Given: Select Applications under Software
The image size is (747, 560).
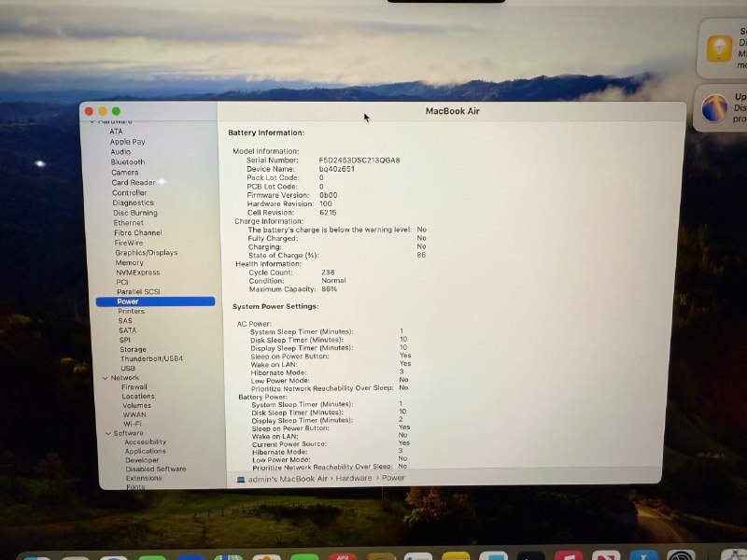Looking at the screenshot, I should [146, 451].
